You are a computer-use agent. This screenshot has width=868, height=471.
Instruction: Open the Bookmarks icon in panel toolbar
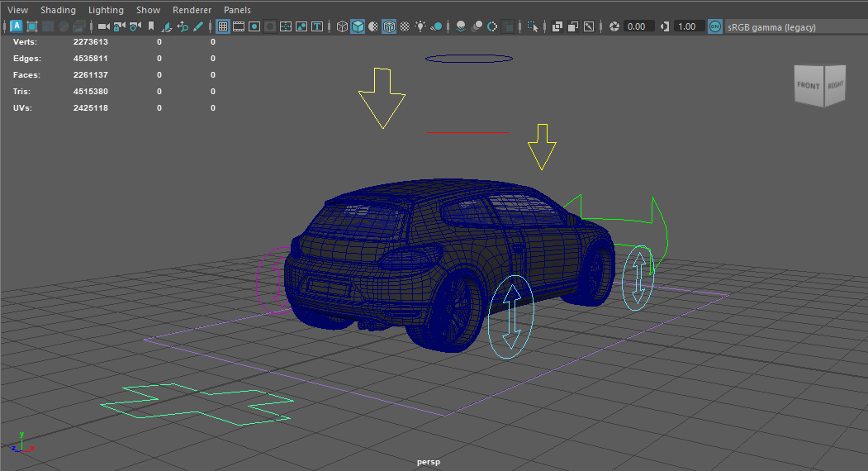[151, 26]
